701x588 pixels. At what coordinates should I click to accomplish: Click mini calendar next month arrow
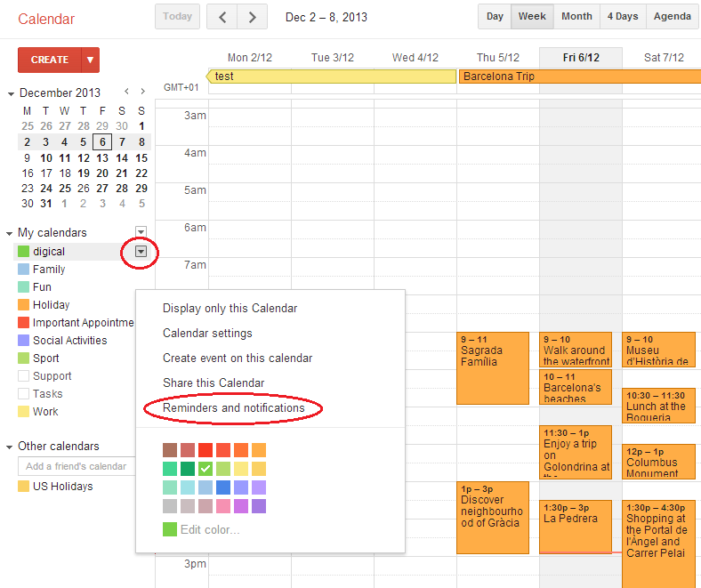pyautogui.click(x=142, y=92)
